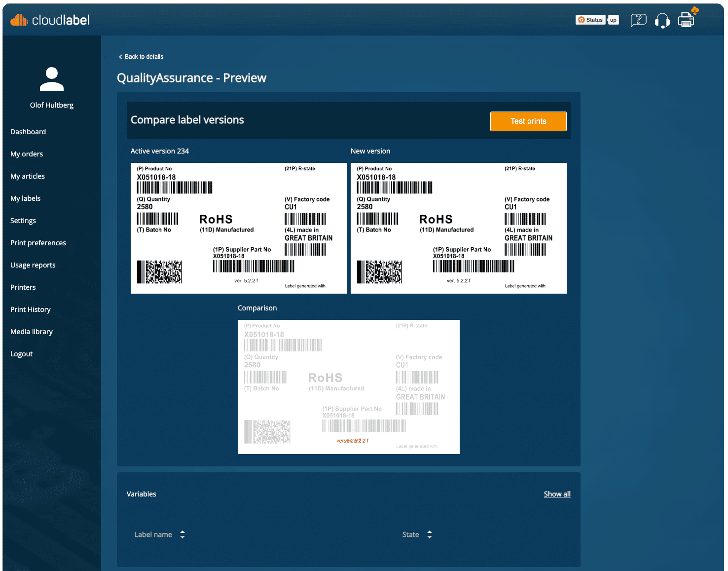Select Print preferences in the sidebar
The width and height of the screenshot is (728, 571).
pyautogui.click(x=38, y=243)
